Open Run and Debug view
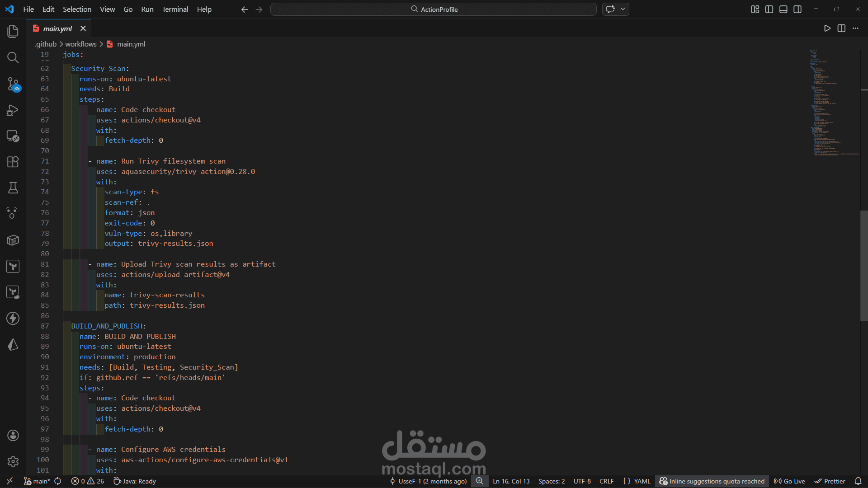The width and height of the screenshot is (868, 488). tap(13, 110)
